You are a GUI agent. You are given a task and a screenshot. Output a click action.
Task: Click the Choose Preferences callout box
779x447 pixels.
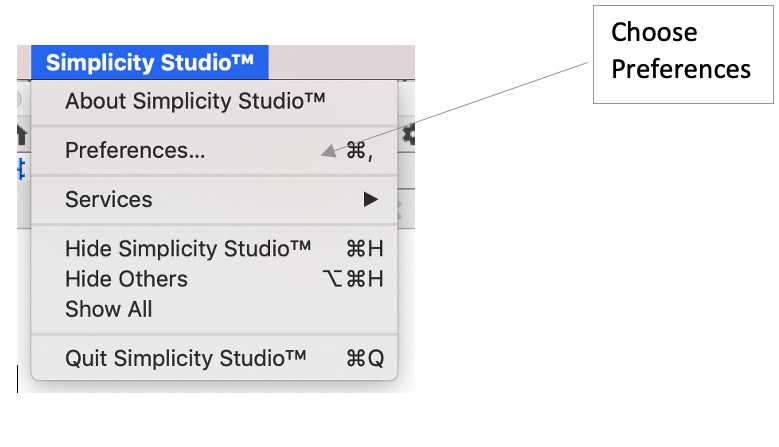pyautogui.click(x=682, y=51)
